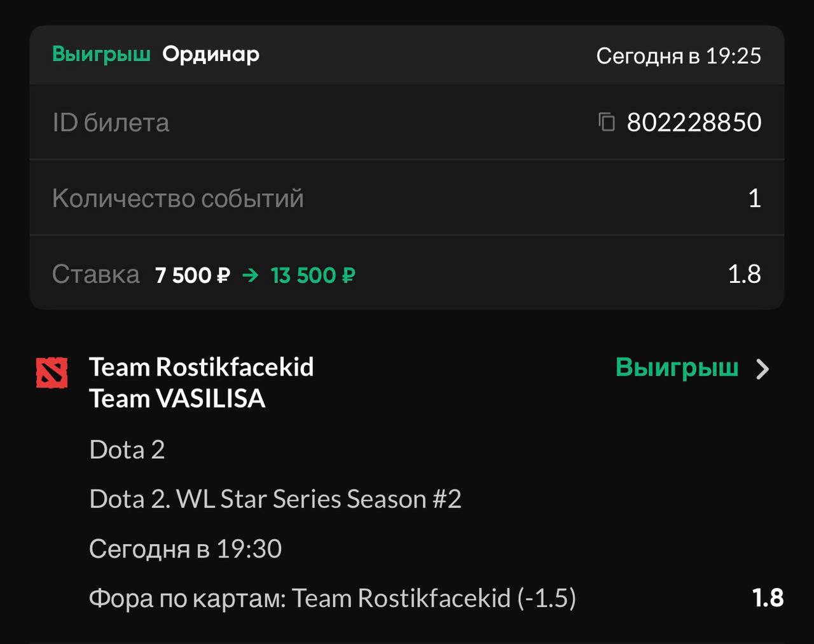The width and height of the screenshot is (814, 644).
Task: Open Team Rostikfacekid match entry
Action: point(202,367)
